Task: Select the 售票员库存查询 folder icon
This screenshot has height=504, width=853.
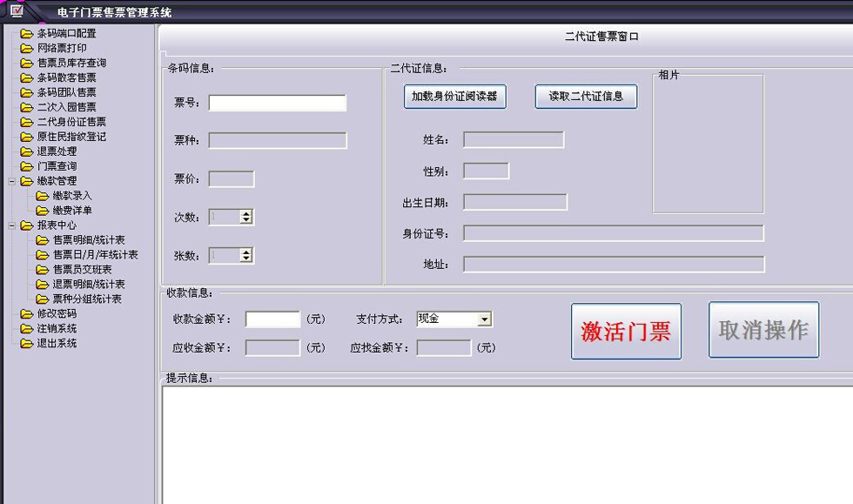Action: click(x=26, y=64)
